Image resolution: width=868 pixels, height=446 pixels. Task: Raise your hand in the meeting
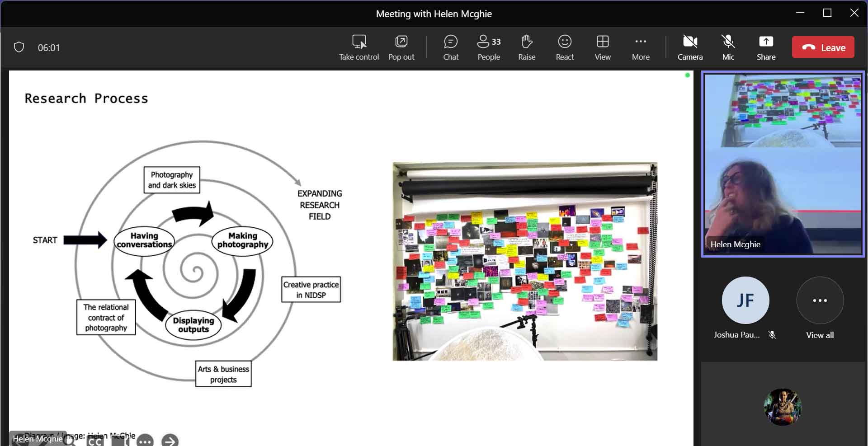tap(527, 47)
